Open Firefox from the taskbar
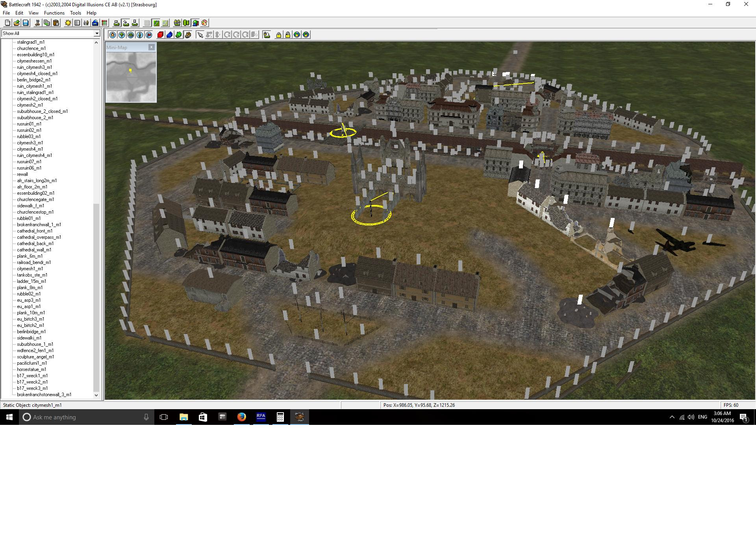 [242, 417]
